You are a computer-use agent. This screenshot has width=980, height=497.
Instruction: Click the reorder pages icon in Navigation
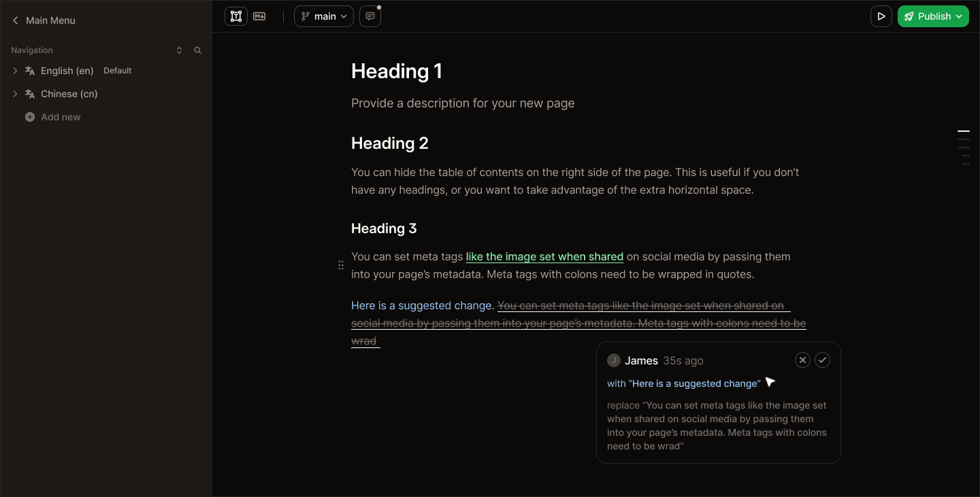click(x=179, y=50)
